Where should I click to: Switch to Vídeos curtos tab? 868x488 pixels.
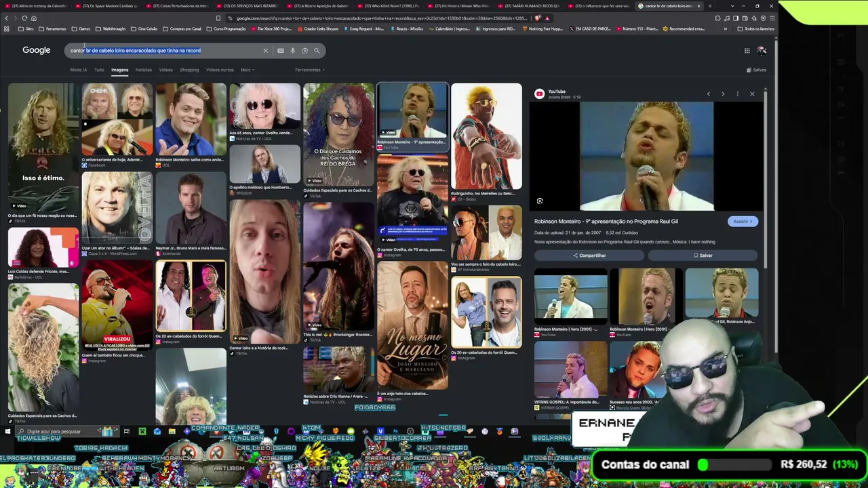click(220, 70)
